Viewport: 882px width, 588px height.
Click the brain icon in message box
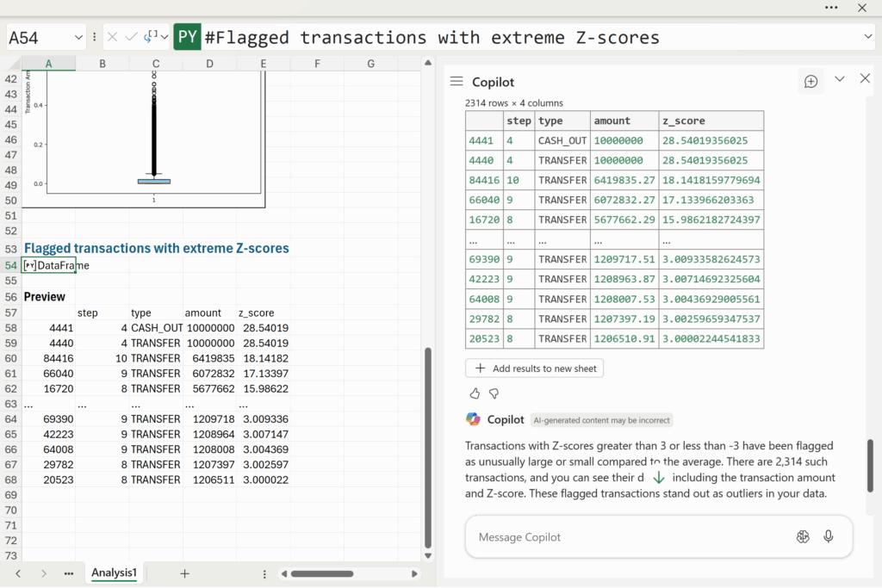[x=803, y=536]
